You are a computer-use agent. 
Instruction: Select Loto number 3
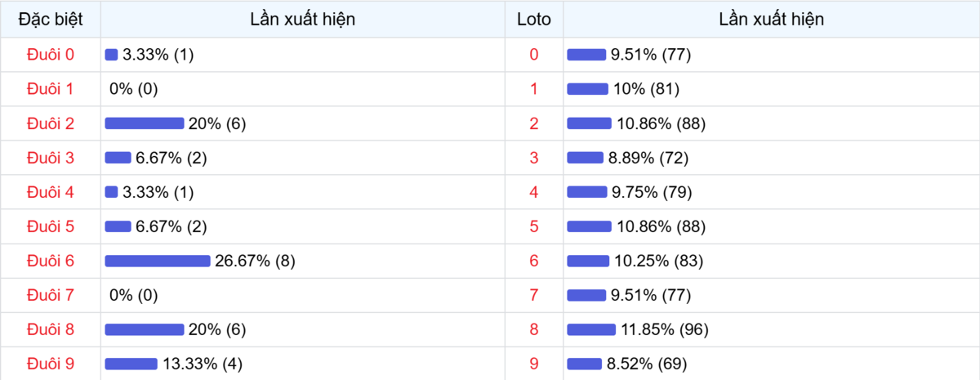534,158
